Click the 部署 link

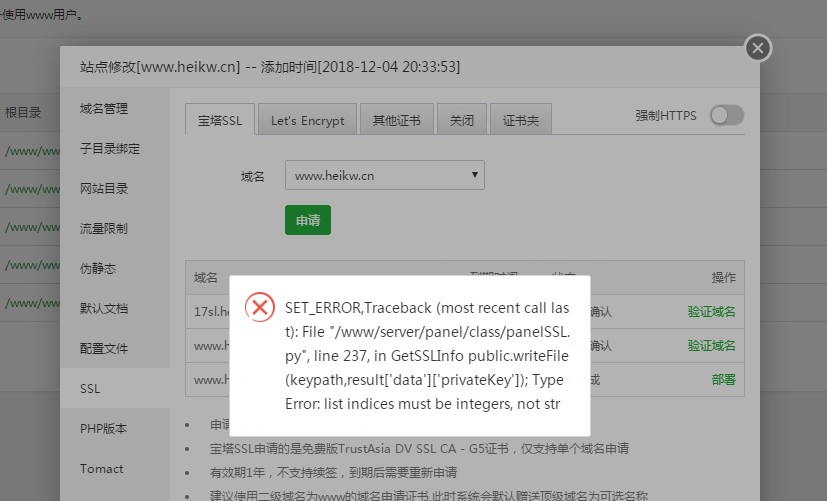tap(723, 379)
